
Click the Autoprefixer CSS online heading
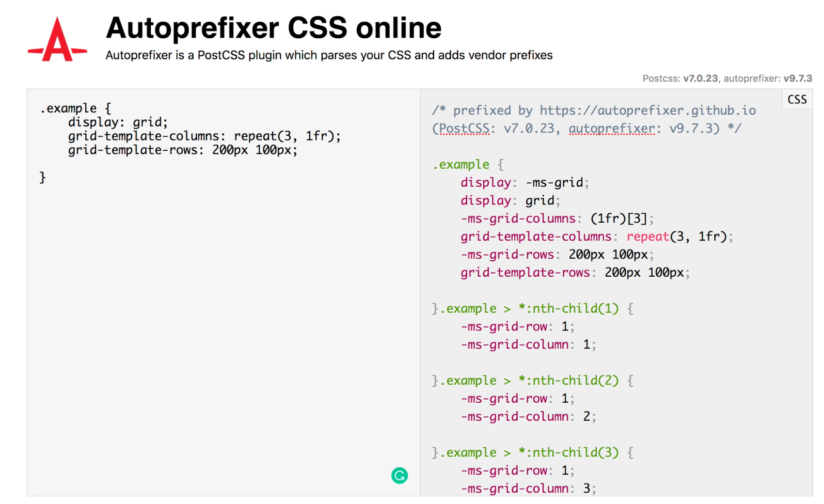click(273, 28)
